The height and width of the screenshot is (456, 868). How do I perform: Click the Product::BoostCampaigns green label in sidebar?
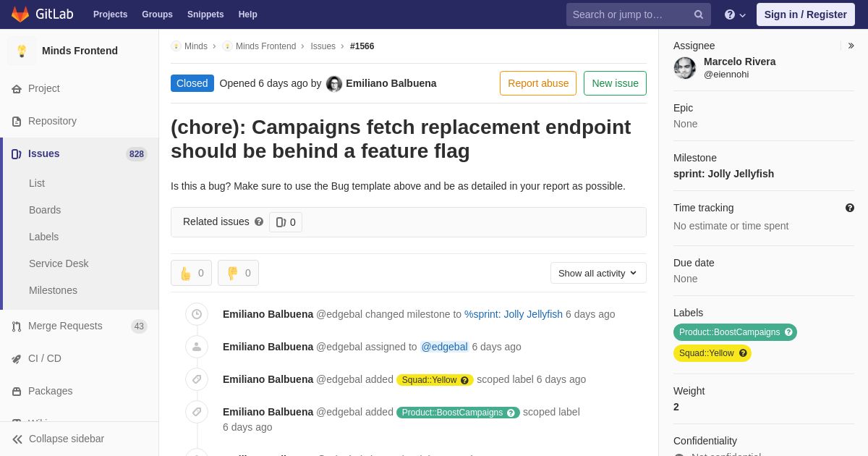735,332
